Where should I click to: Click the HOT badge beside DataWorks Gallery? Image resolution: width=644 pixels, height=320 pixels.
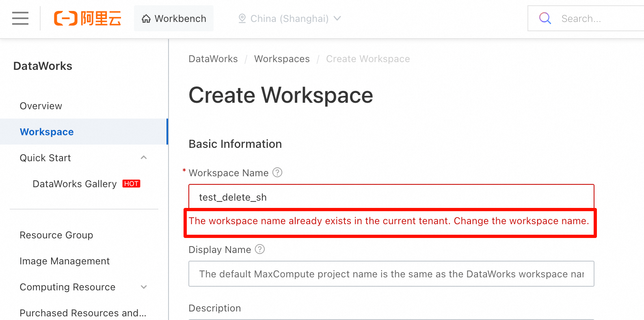[x=131, y=184]
